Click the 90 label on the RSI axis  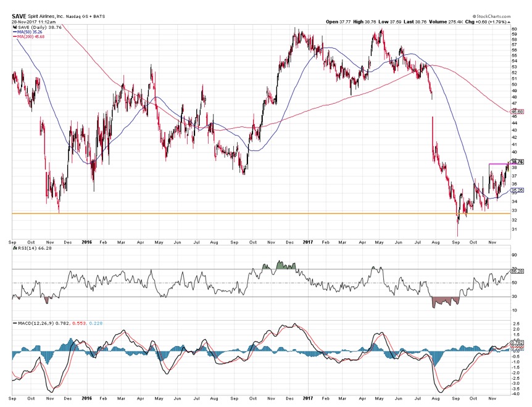click(514, 255)
